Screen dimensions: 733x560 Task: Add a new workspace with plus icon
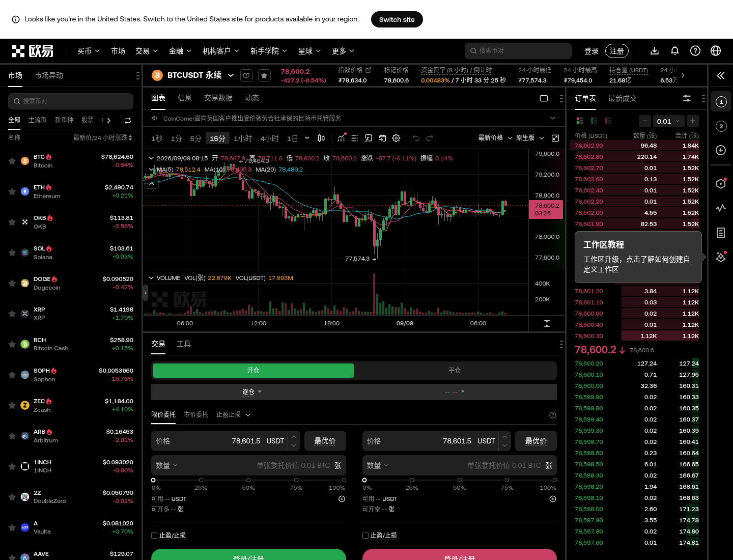point(721,150)
